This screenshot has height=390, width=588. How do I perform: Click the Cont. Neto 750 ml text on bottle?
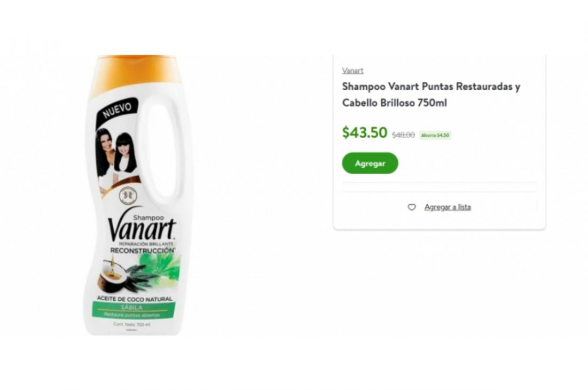point(131,324)
